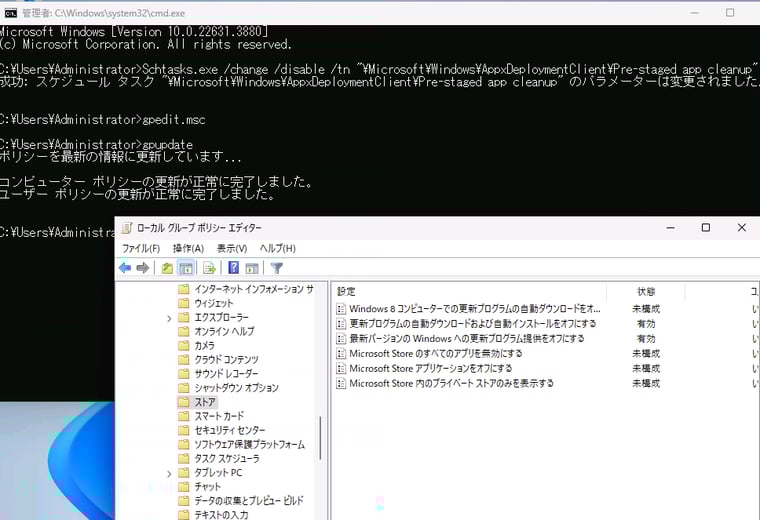Open the 操作(A) menu
This screenshot has height=520, width=760.
(x=188, y=249)
